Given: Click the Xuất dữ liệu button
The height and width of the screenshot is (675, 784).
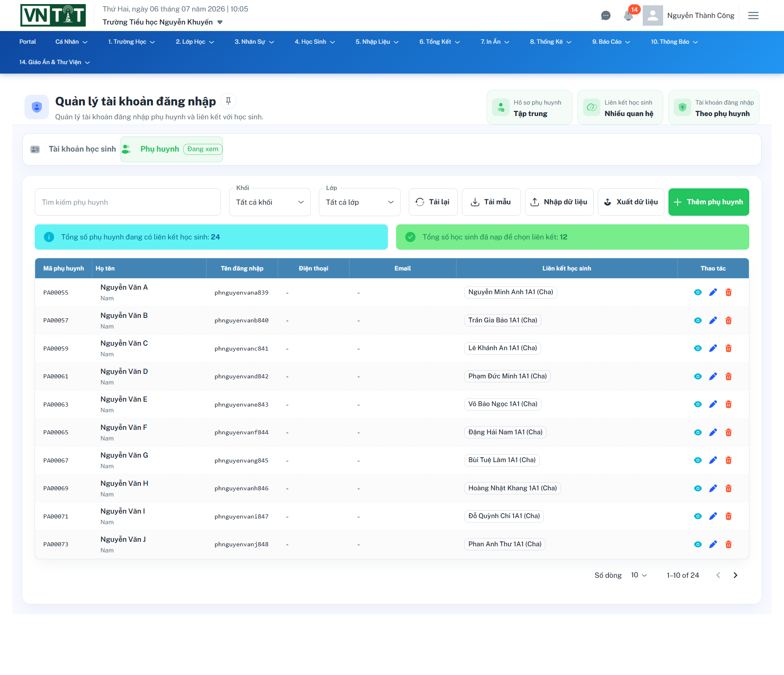Looking at the screenshot, I should point(631,202).
